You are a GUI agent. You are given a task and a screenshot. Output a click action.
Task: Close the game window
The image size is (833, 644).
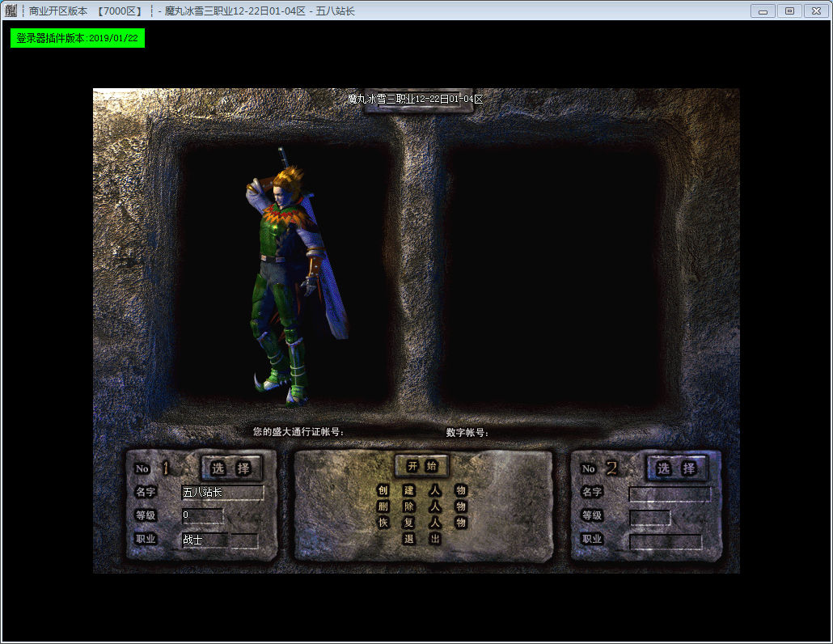coord(817,11)
